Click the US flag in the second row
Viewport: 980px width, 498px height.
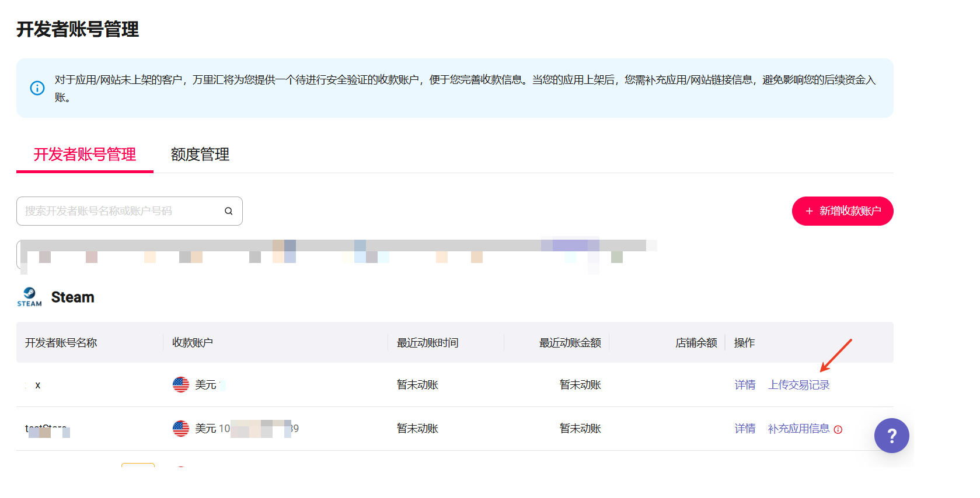(181, 429)
